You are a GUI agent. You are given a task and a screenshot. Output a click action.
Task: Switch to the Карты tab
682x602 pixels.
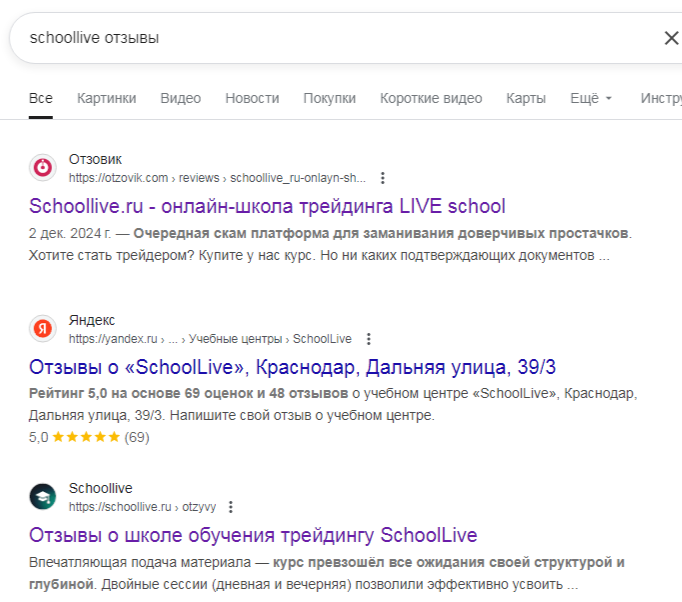click(x=526, y=98)
